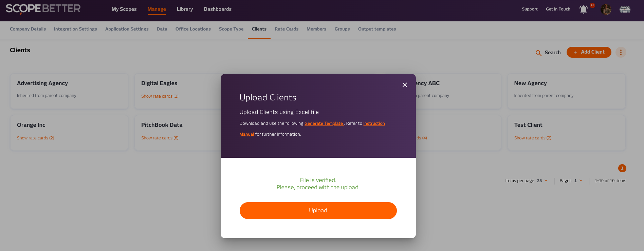This screenshot has width=644, height=251.
Task: Switch to the Members tab
Action: (x=316, y=29)
